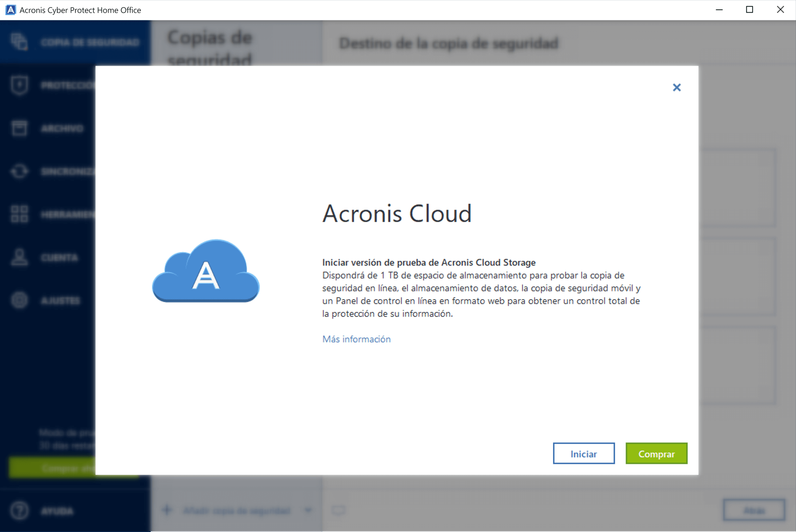Select the Copia de Seguridad sidebar icon
Screen dimensions: 796x532
tap(20, 41)
